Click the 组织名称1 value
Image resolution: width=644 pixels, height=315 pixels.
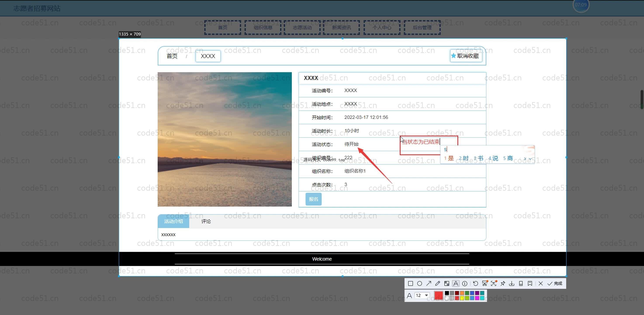[x=355, y=171]
